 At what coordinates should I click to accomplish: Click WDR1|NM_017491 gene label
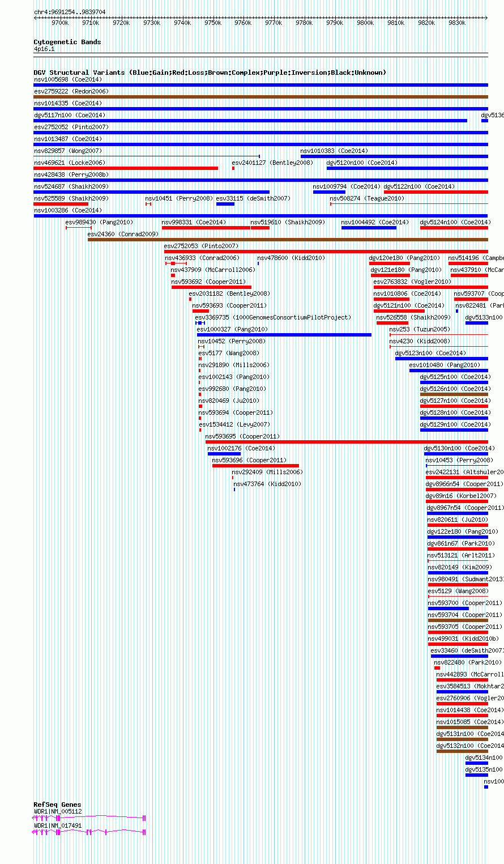coord(58,825)
